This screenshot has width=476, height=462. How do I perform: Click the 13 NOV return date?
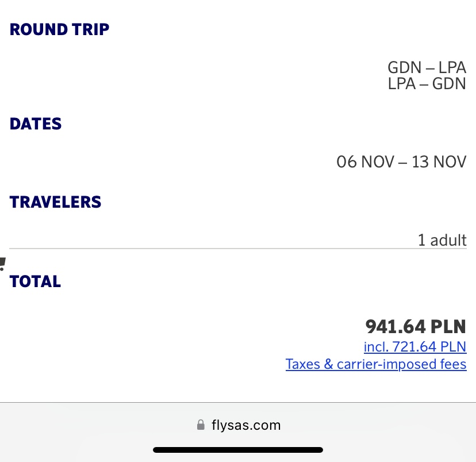click(x=439, y=162)
